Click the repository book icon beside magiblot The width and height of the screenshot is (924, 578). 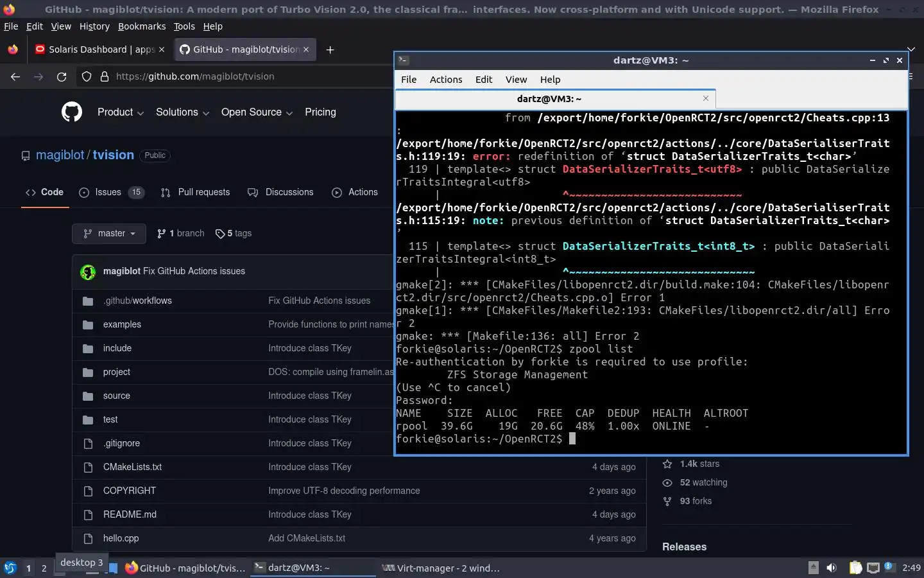coord(26,155)
